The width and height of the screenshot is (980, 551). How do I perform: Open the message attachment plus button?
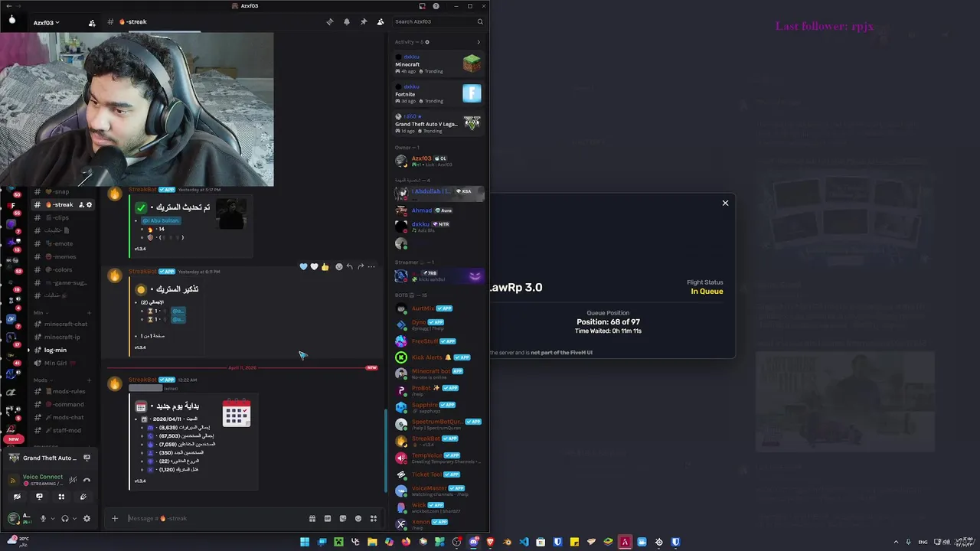click(115, 518)
